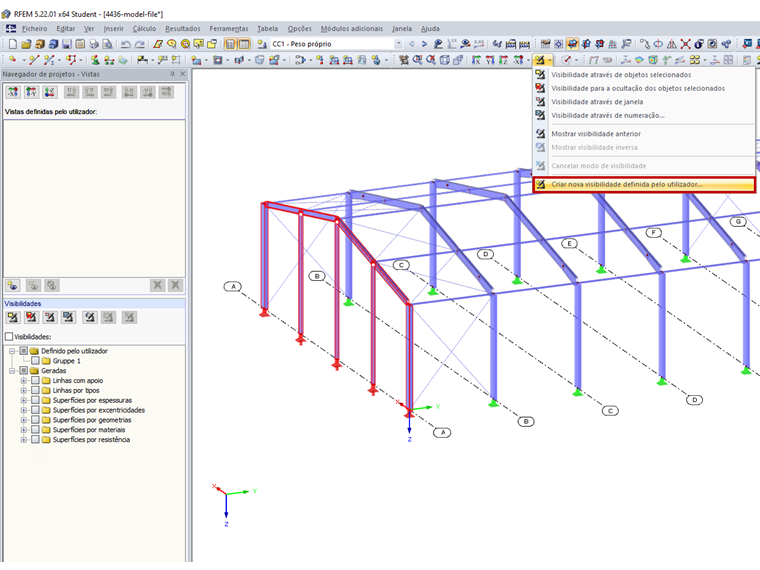Check the Superfícies por espessuras box
This screenshot has width=760, height=570.
click(35, 400)
